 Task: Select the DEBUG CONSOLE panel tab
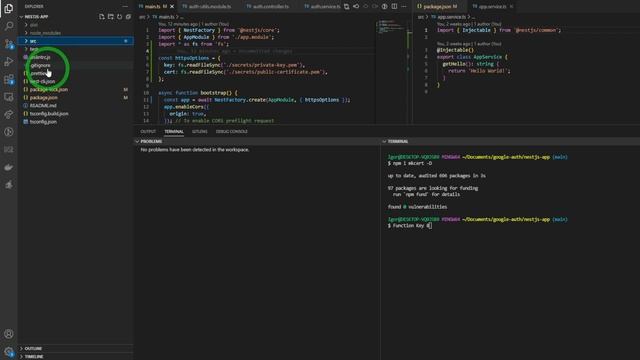[231, 131]
